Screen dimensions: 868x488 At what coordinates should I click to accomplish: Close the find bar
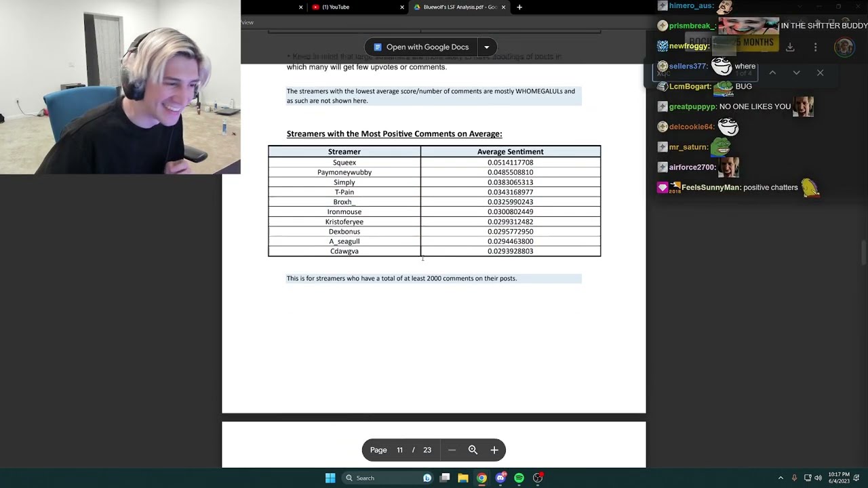tap(820, 73)
